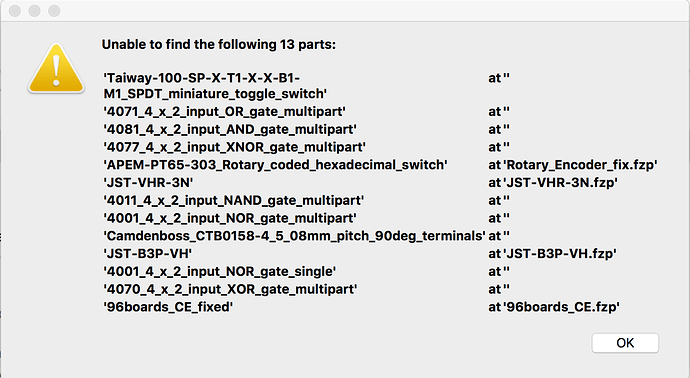The image size is (690, 378).
Task: Select the 4001 NOR gate single entry
Action: [220, 272]
